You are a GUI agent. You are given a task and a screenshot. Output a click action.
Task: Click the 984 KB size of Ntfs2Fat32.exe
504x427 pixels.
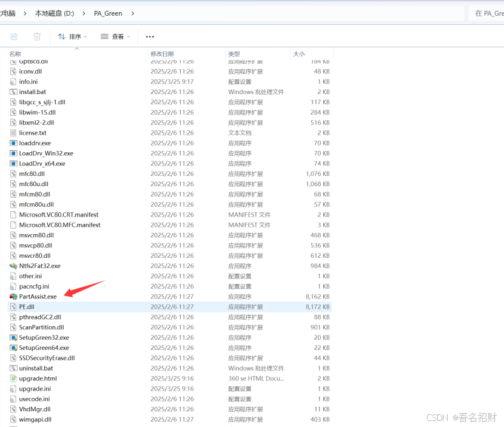pyautogui.click(x=320, y=266)
